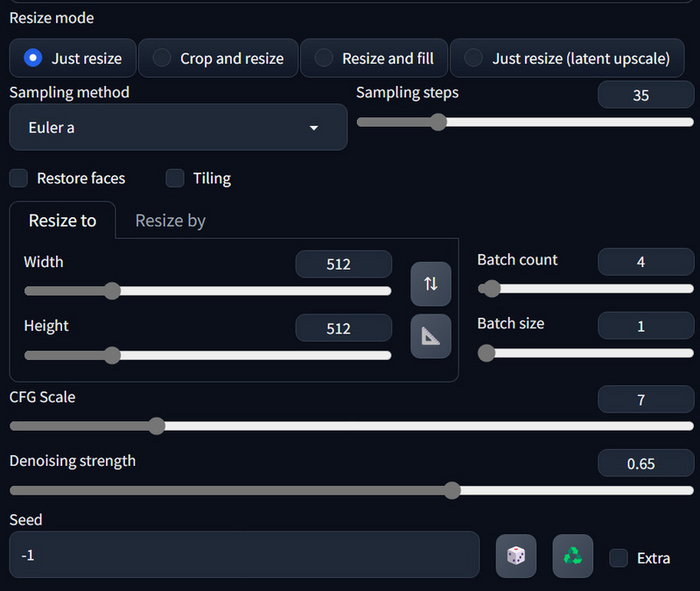Viewport: 700px width, 591px height.
Task: Select the Crop and resize mode
Action: 218,58
